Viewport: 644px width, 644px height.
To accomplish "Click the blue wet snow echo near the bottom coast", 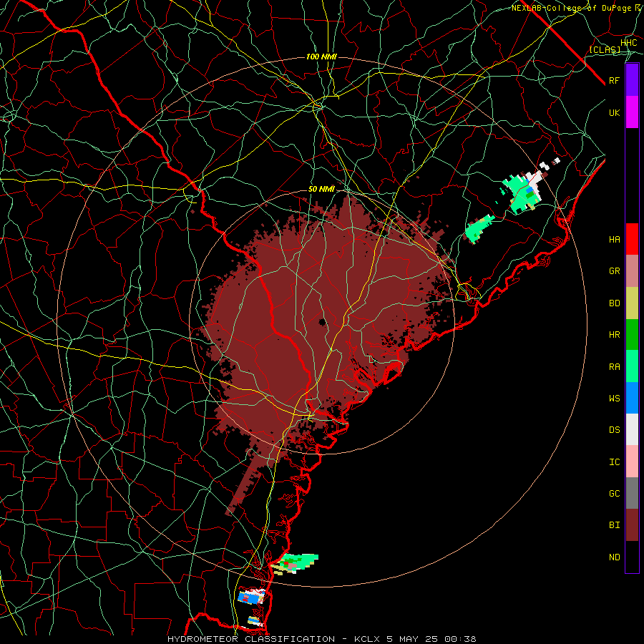I will tap(251, 597).
